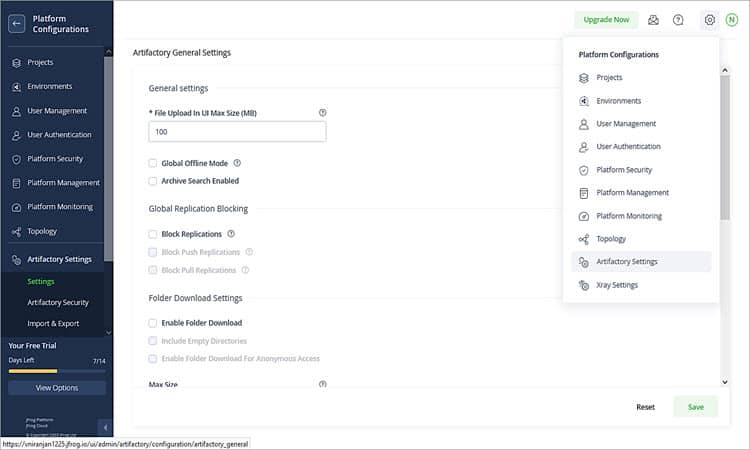Open Import & Export submenu item
The image size is (750, 450).
(x=53, y=323)
